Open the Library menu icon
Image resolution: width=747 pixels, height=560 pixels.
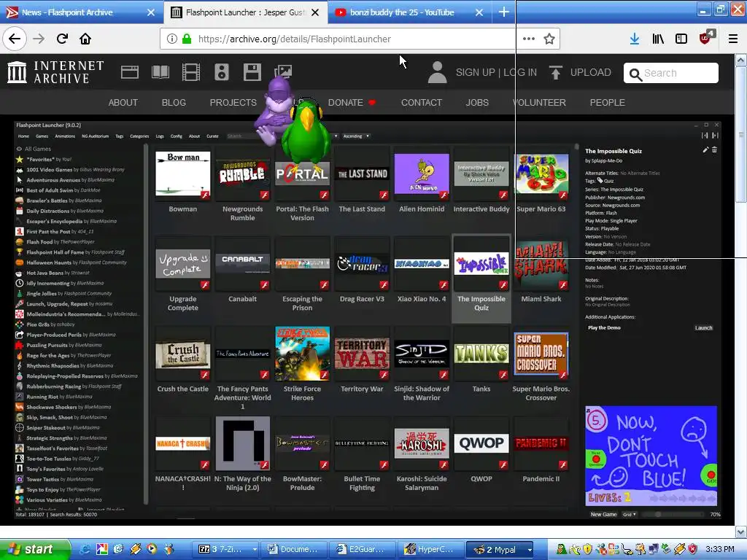658,39
